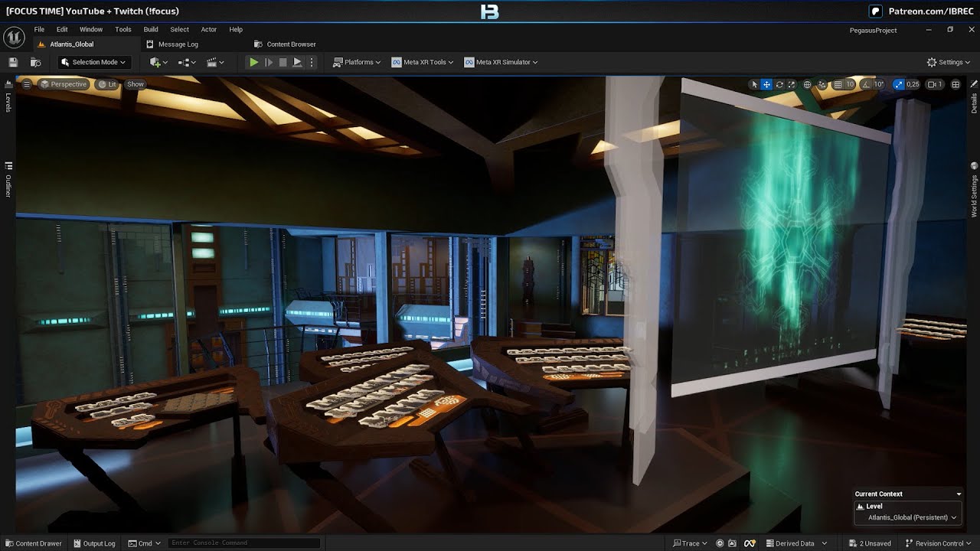The height and width of the screenshot is (551, 980).
Task: Open the Meta XR Tools dropdown
Action: click(x=423, y=62)
